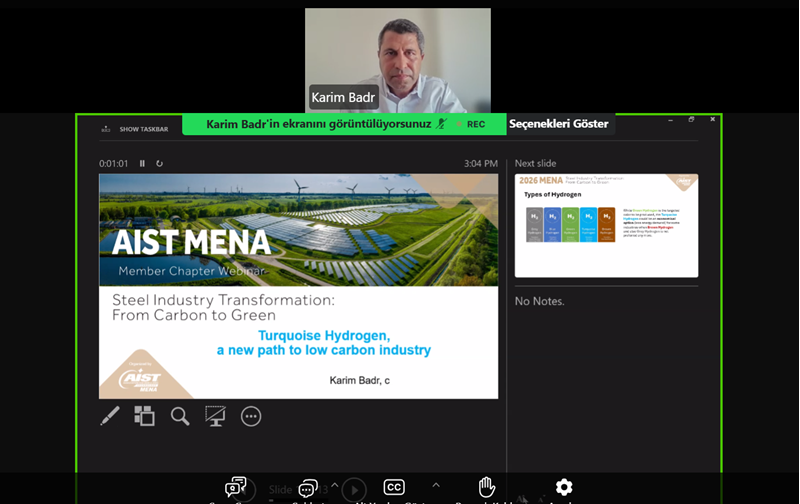Viewport: 800px width, 504px height.
Task: Expand the chat options caret
Action: [335, 485]
